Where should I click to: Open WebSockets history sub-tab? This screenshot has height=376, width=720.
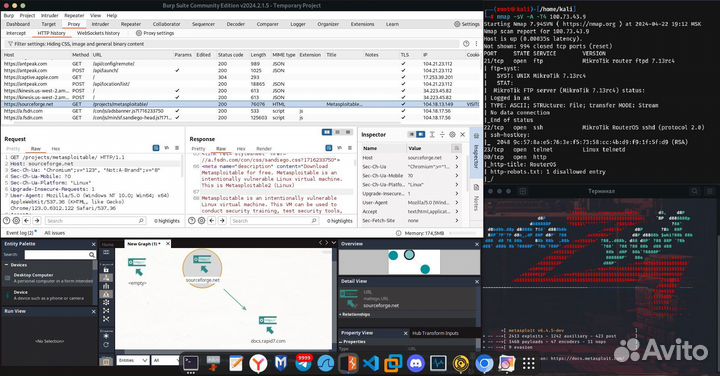click(98, 33)
